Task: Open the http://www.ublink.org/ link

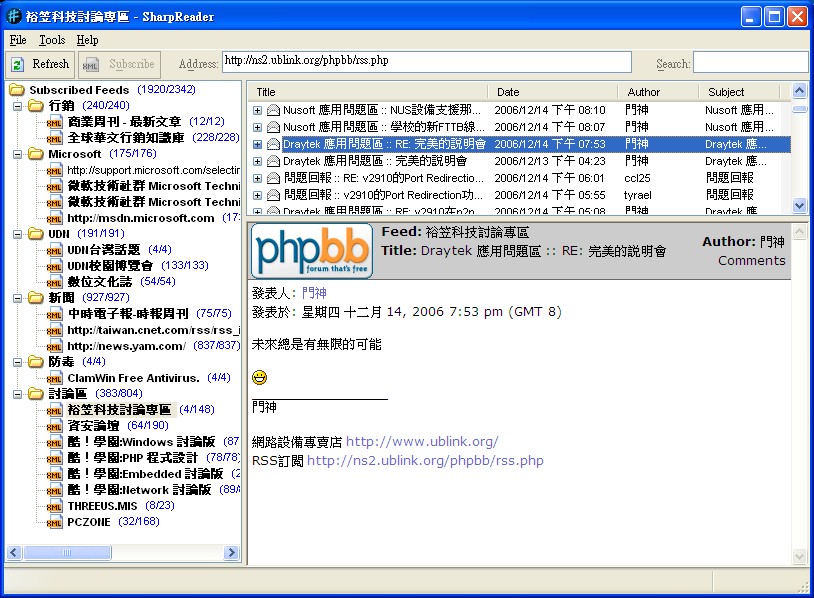Action: click(421, 441)
